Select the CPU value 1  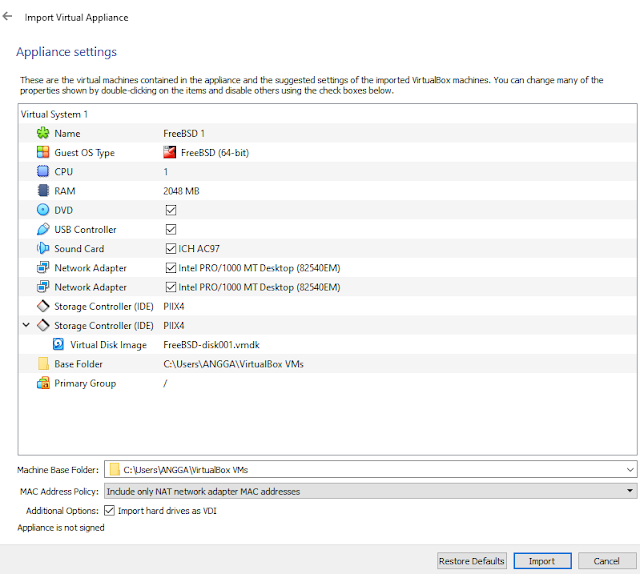coord(166,171)
